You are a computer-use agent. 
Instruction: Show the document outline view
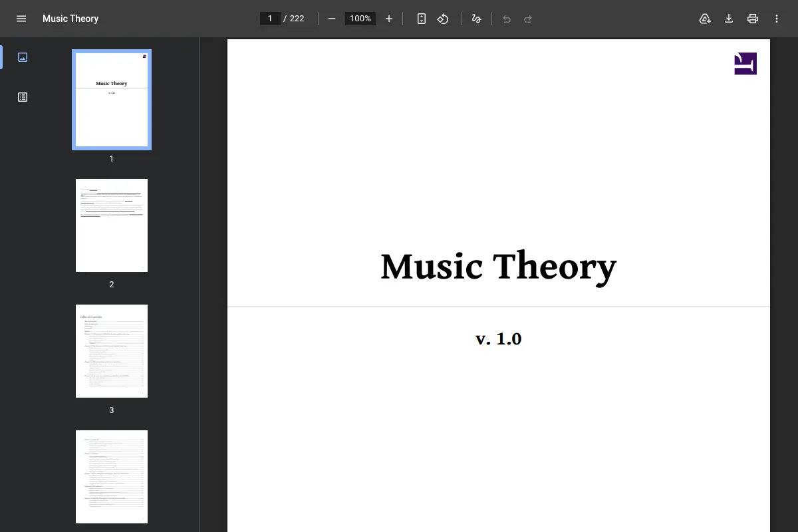(23, 97)
